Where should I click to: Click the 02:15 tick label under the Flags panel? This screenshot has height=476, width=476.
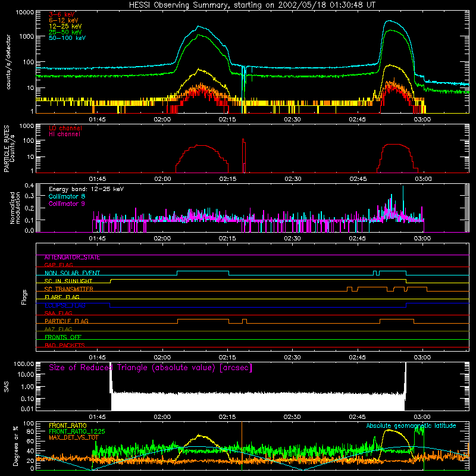click(x=227, y=358)
